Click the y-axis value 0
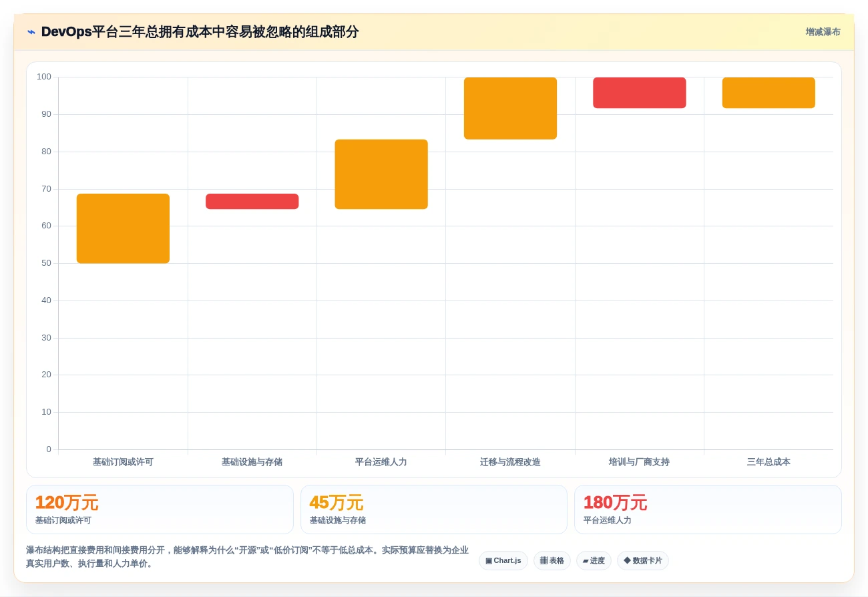Screen dimensions: 868x597 click(49, 449)
